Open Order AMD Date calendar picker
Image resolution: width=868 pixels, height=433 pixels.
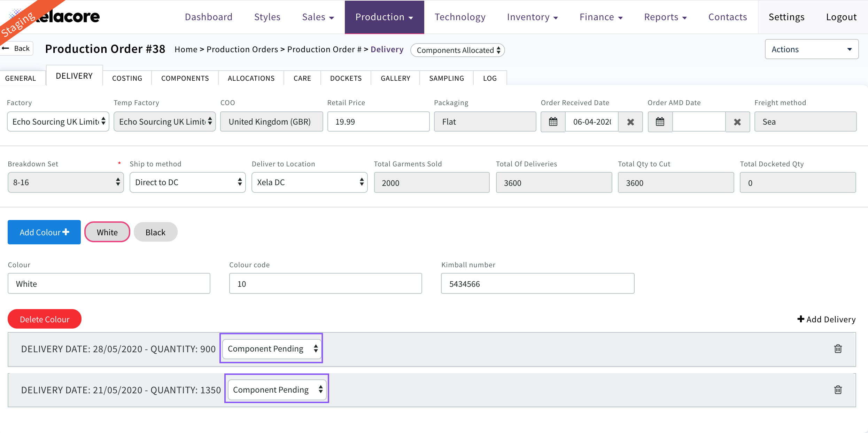coord(660,122)
